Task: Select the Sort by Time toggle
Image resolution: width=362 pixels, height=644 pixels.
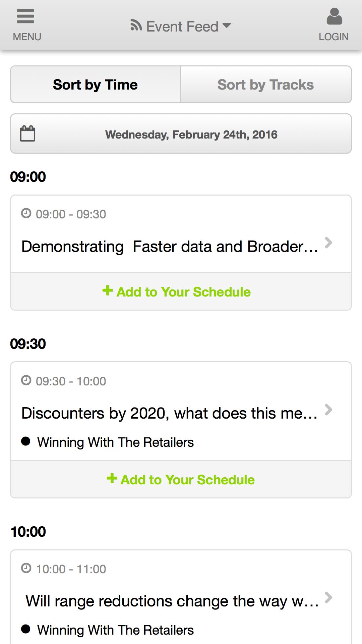Action: coord(96,85)
